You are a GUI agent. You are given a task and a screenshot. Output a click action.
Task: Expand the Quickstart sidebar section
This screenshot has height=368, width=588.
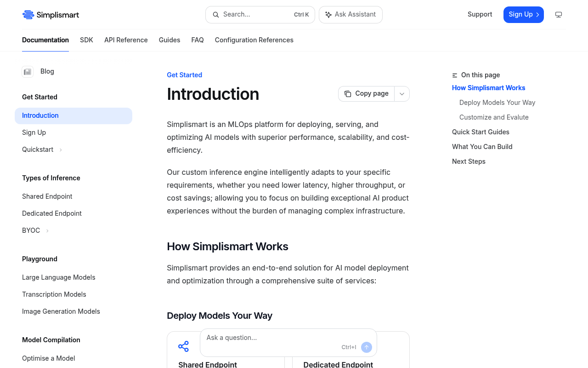(x=61, y=150)
